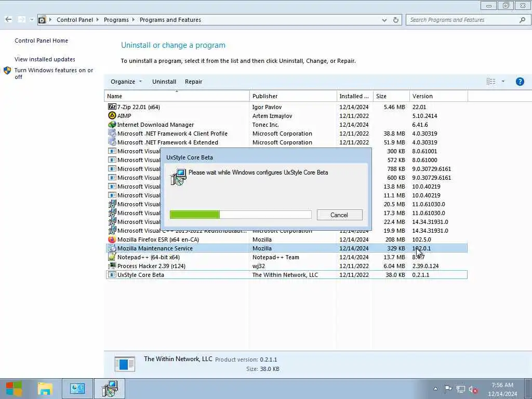Sort by the Publisher column header
This screenshot has height=399, width=532.
[x=293, y=96]
